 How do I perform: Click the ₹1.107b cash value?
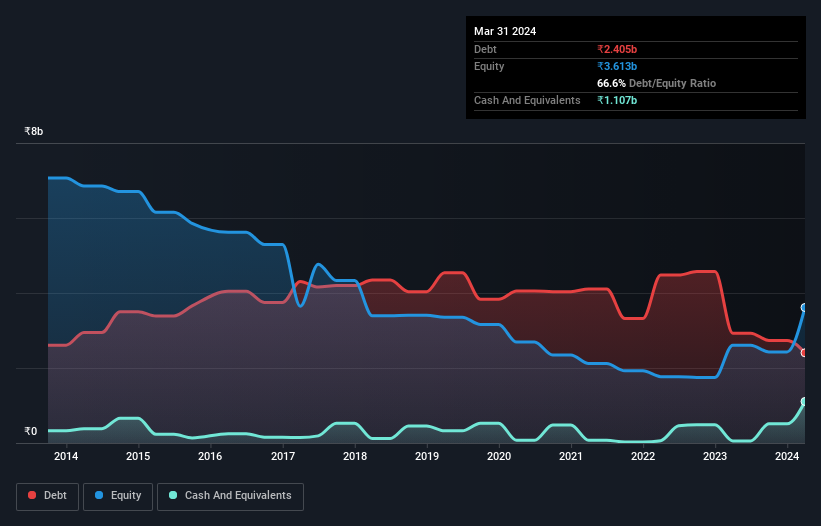(x=617, y=100)
